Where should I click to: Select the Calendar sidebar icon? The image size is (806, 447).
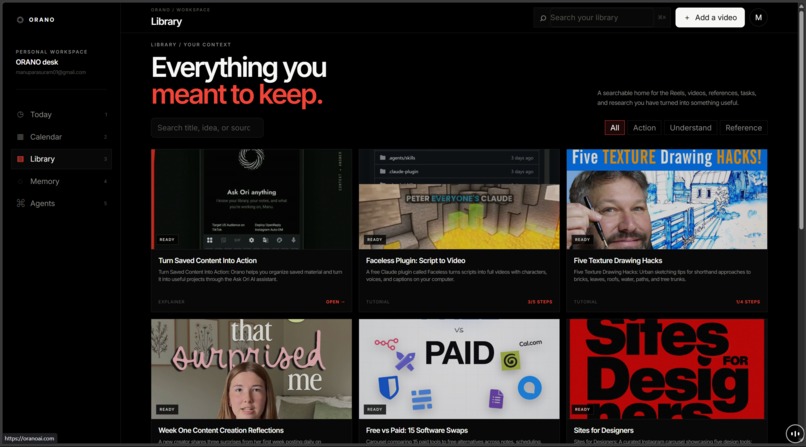[21, 137]
